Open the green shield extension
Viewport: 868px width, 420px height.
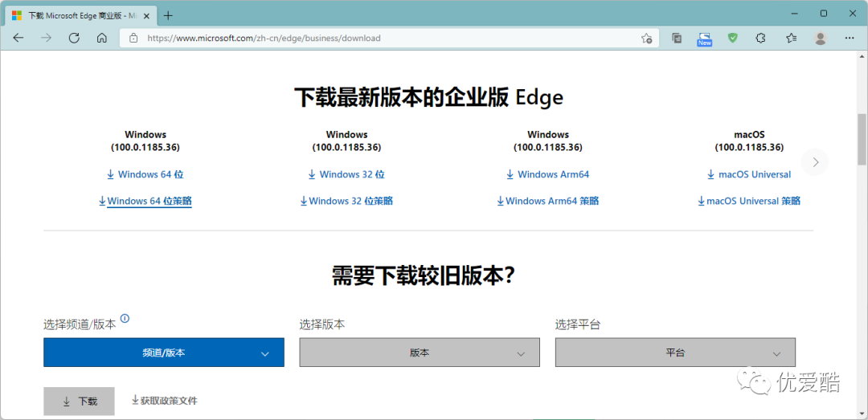[x=732, y=39]
